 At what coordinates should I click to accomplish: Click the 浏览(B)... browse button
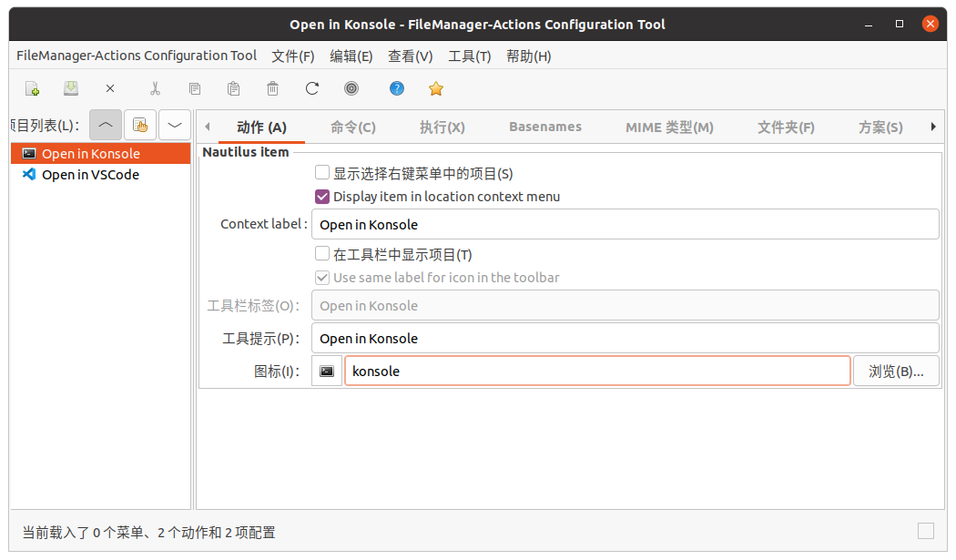click(x=896, y=372)
